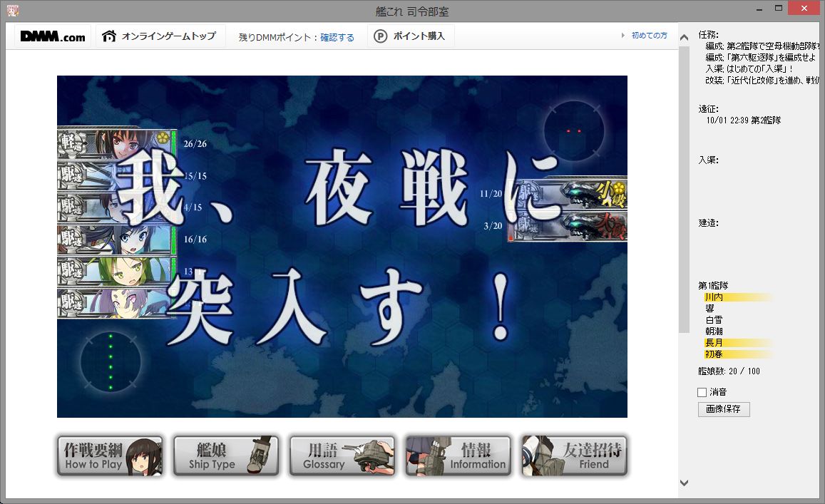Select 長月 in fleet list
825x504 pixels.
(714, 343)
